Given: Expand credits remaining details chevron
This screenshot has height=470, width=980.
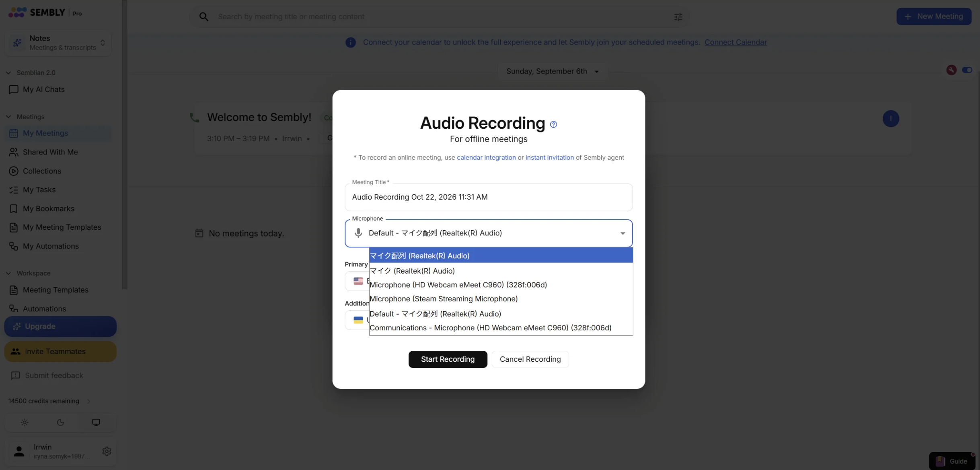Looking at the screenshot, I should pos(89,401).
